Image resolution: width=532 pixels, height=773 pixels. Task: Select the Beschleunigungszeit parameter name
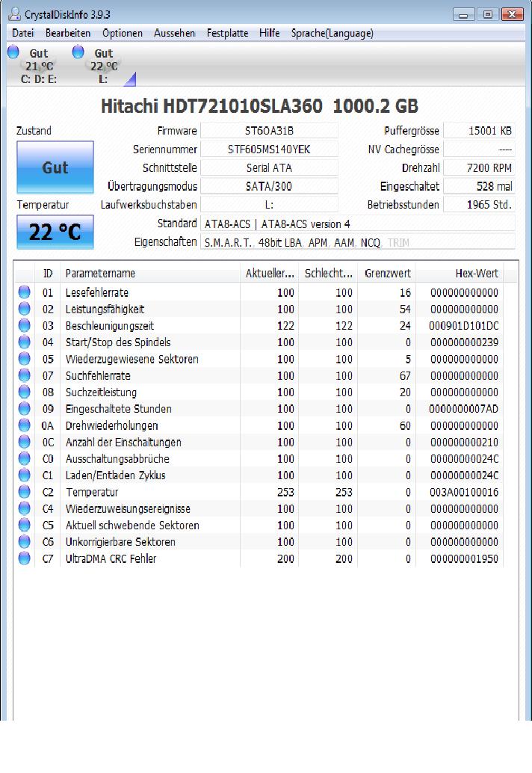[x=110, y=326]
